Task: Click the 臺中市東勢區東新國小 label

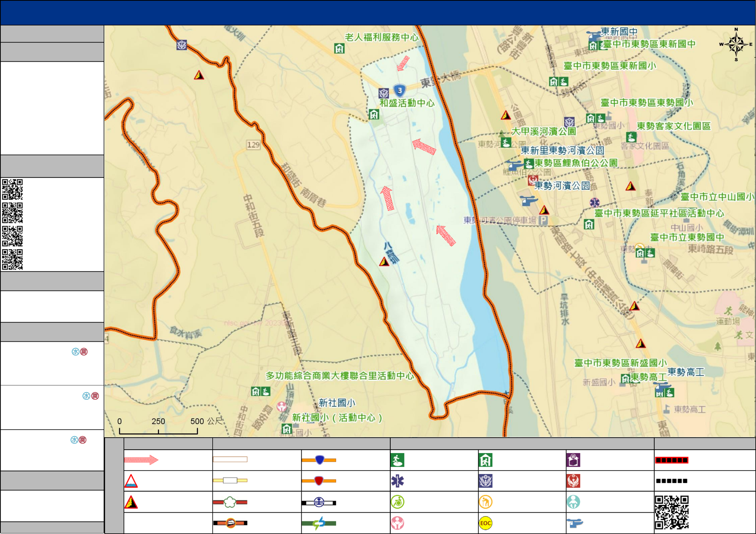Action: pos(610,66)
